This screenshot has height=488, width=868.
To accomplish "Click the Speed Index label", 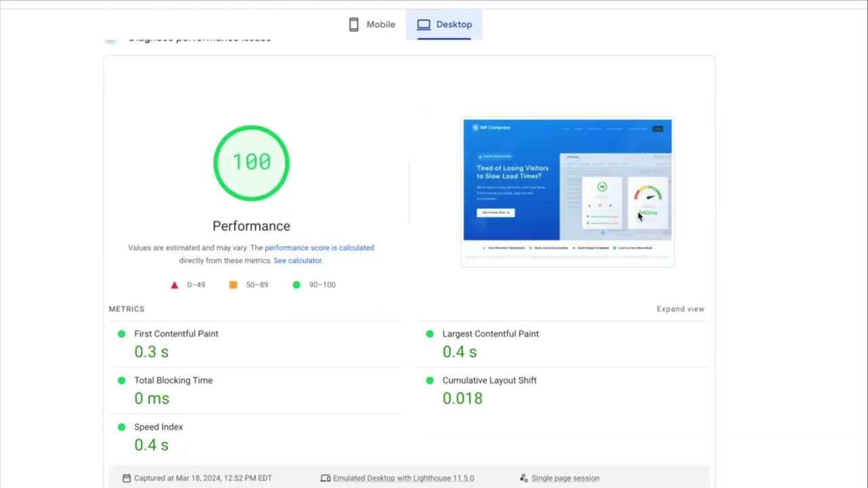I will 159,427.
